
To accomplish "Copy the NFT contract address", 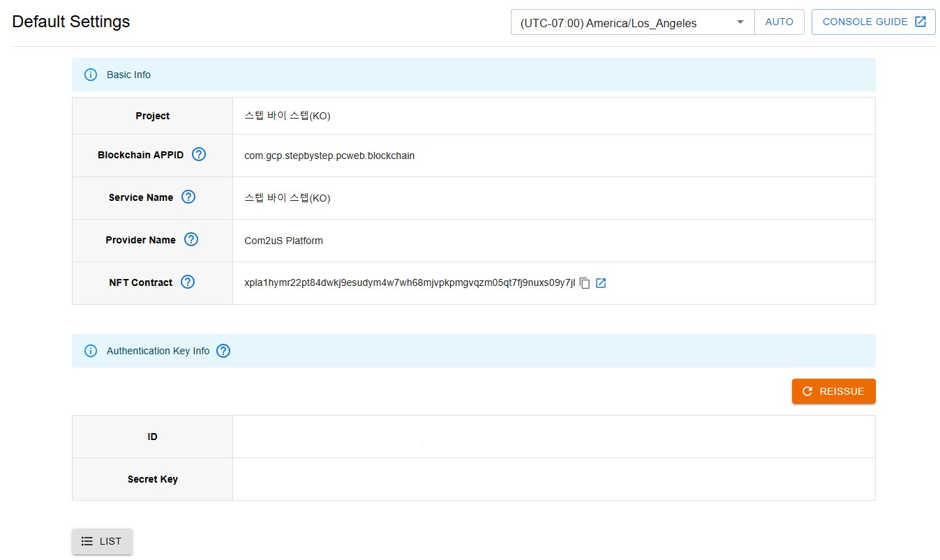I will [585, 283].
